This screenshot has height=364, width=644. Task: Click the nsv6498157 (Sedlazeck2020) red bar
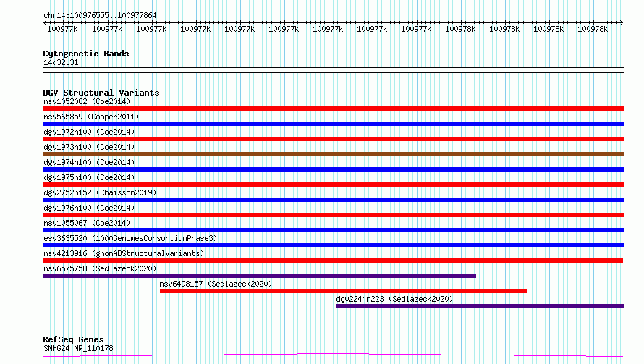point(343,291)
